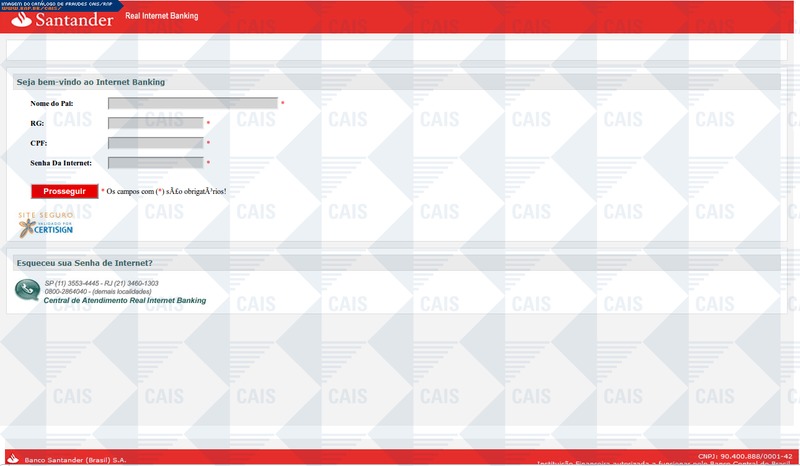Click inside the RG text field
Image resolution: width=800 pixels, height=466 pixels.
tap(155, 123)
